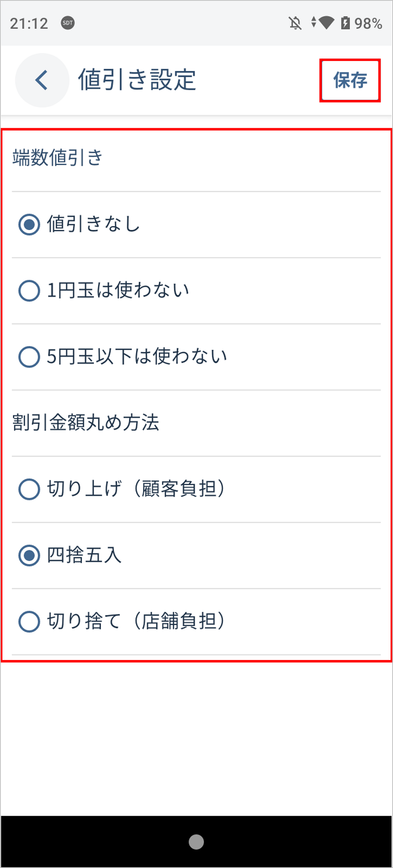This screenshot has width=393, height=868.
Task: Choose the 5円玉以下は使わない radio button
Action: 29,357
